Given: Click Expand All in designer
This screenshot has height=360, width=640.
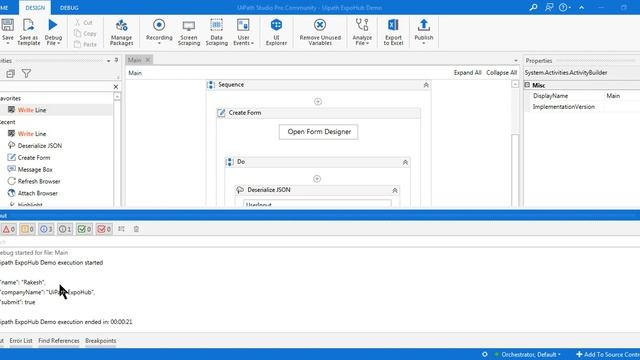Looking at the screenshot, I should pos(467,73).
